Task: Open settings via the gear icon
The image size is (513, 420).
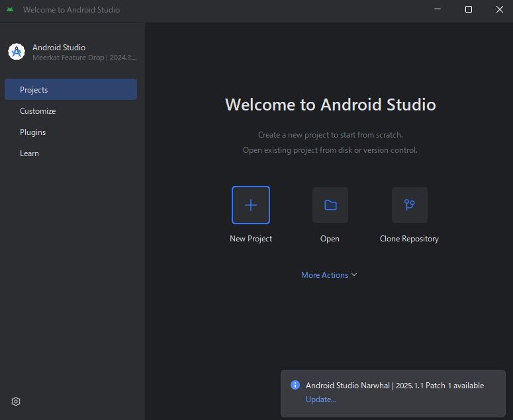Action: pos(16,401)
